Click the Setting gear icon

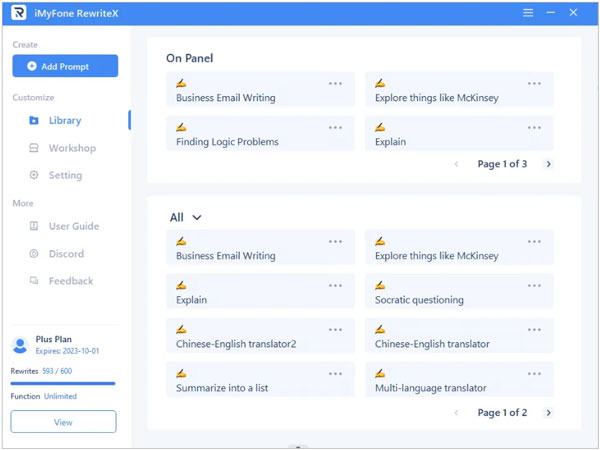pyautogui.click(x=34, y=175)
